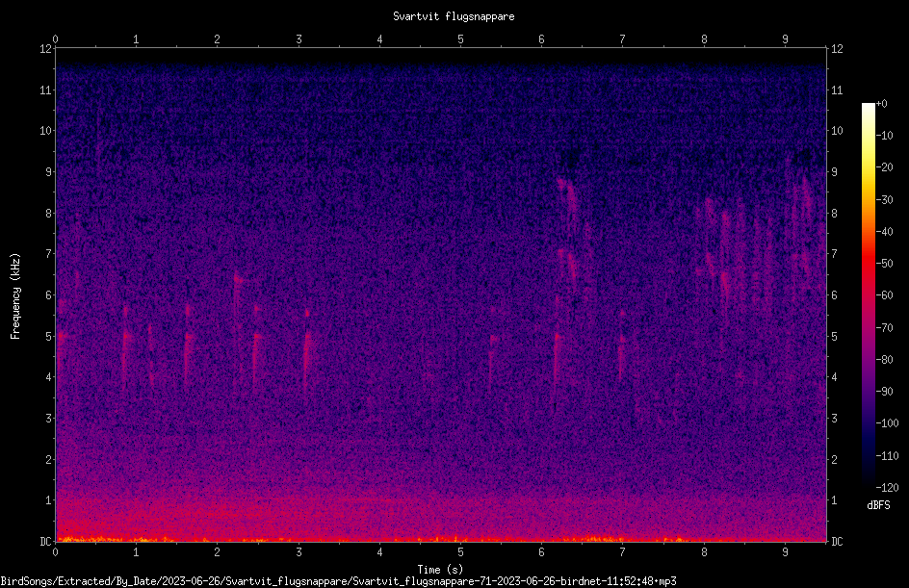Screen dimensions: 909x588
Task: Click the "-120" color scale value
Action: (887, 488)
